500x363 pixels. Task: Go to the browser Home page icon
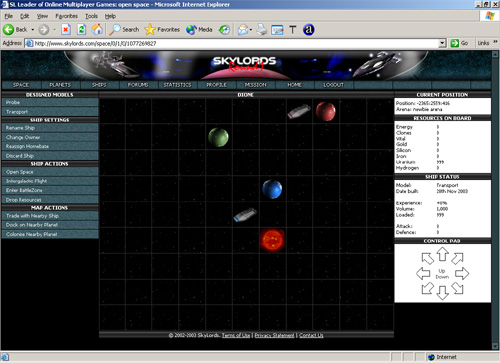pyautogui.click(x=97, y=30)
